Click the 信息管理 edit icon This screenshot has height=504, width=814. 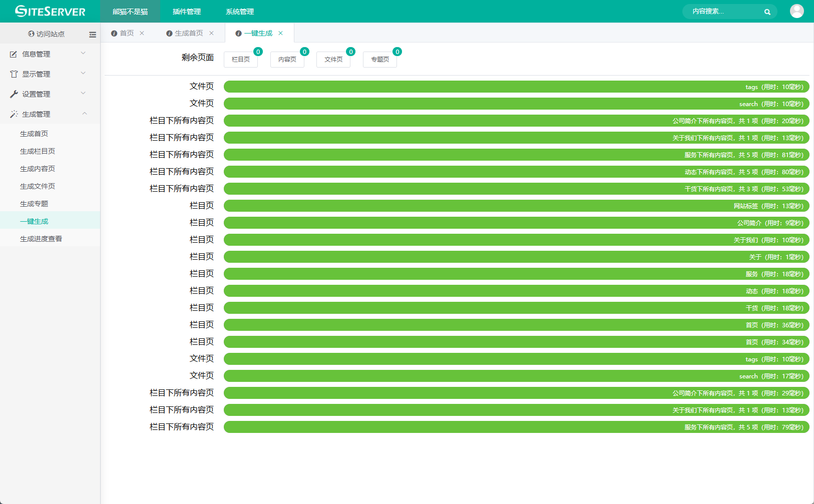pyautogui.click(x=14, y=54)
